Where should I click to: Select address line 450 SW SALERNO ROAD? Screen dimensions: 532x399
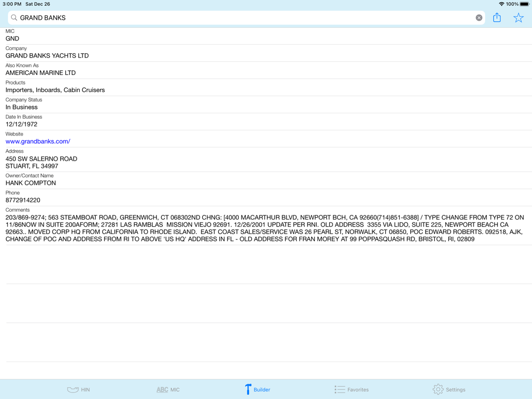pyautogui.click(x=41, y=159)
